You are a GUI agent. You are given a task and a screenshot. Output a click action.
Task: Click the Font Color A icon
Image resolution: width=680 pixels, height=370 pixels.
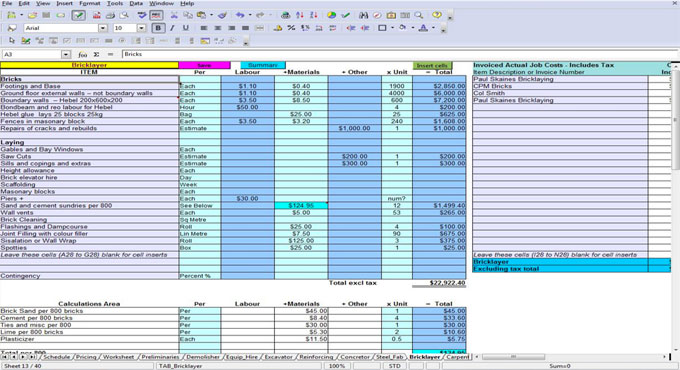pyautogui.click(x=423, y=28)
